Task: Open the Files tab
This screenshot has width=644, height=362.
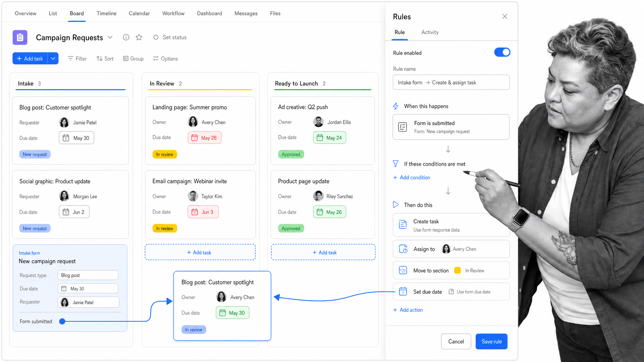Action: point(275,13)
